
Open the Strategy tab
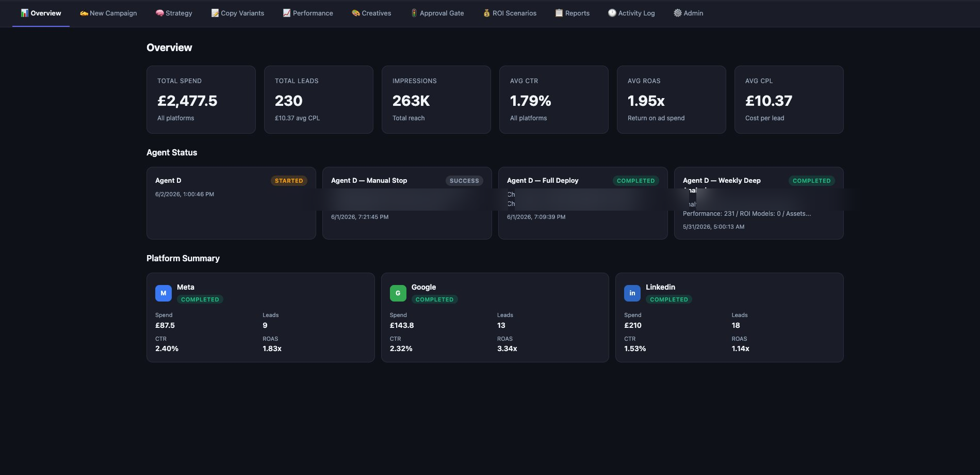(174, 13)
